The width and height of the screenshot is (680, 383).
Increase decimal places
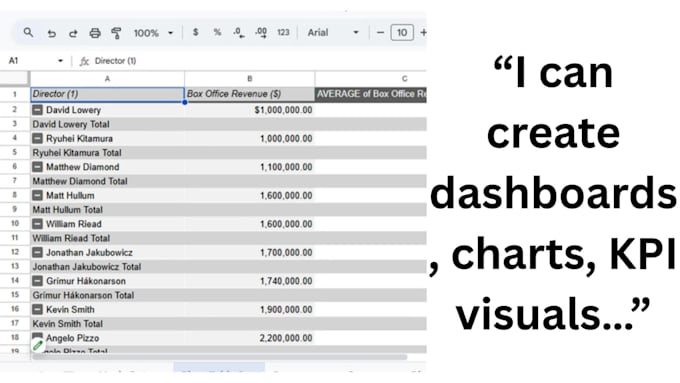pyautogui.click(x=261, y=33)
